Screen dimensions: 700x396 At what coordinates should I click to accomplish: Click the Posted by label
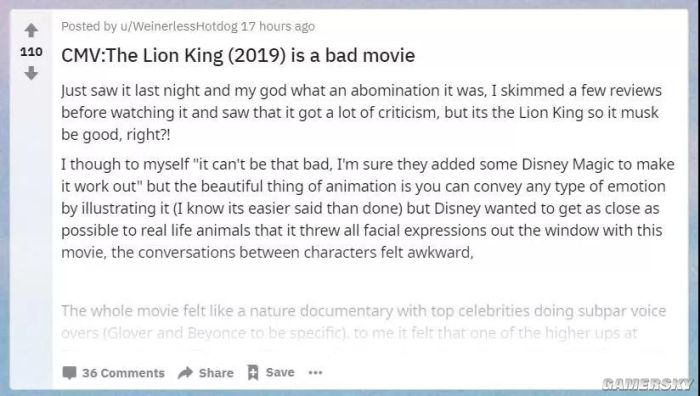(89, 26)
